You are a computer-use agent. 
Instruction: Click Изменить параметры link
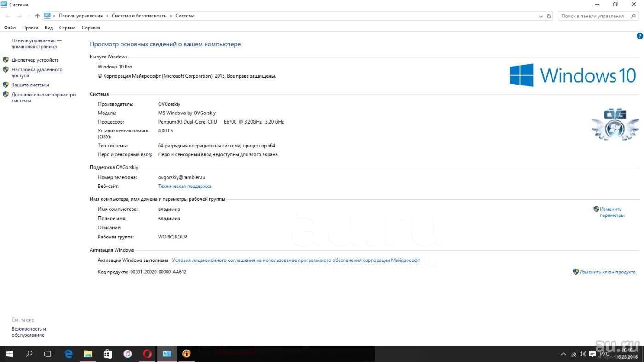[612, 212]
